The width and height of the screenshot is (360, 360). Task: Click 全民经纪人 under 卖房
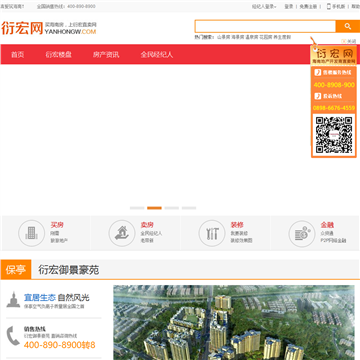(151, 233)
